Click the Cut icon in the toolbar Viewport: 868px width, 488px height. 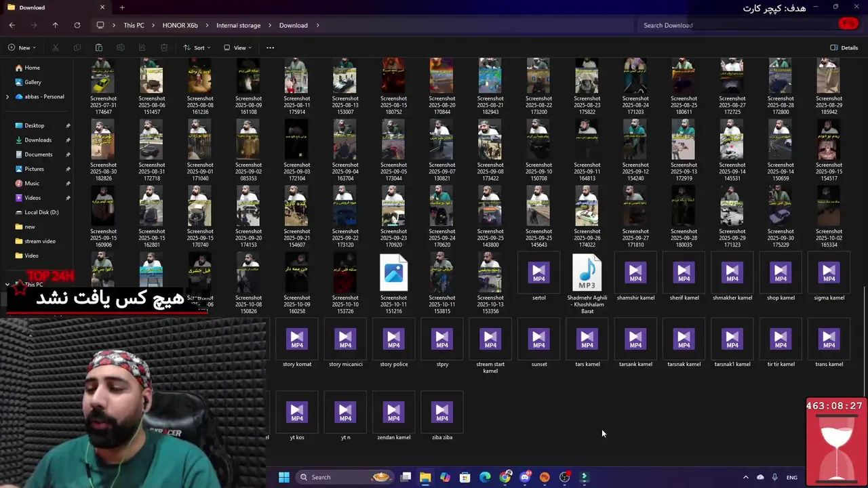[x=56, y=47]
